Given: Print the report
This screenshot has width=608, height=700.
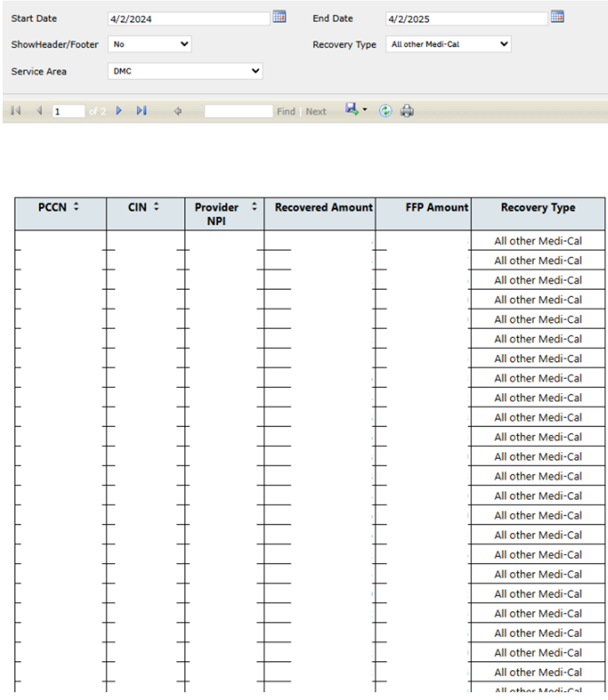Looking at the screenshot, I should [x=407, y=111].
